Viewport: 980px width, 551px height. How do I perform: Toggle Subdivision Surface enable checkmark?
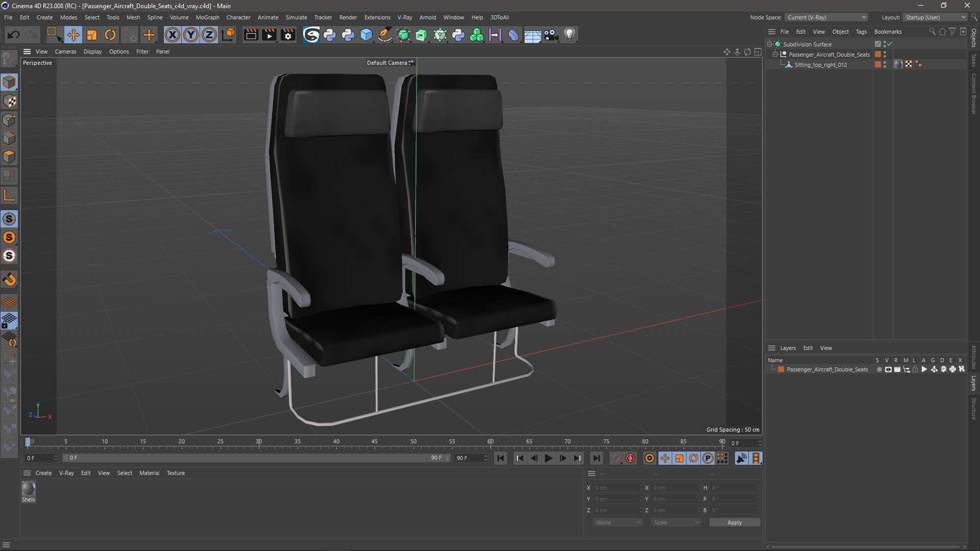890,44
